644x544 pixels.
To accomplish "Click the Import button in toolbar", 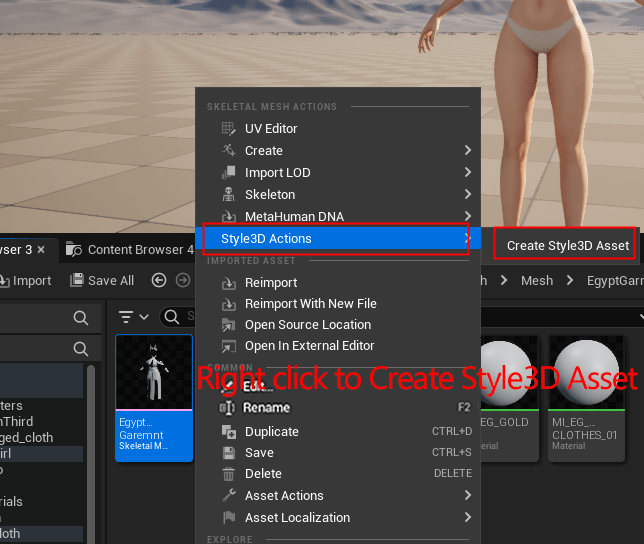I will pos(25,281).
